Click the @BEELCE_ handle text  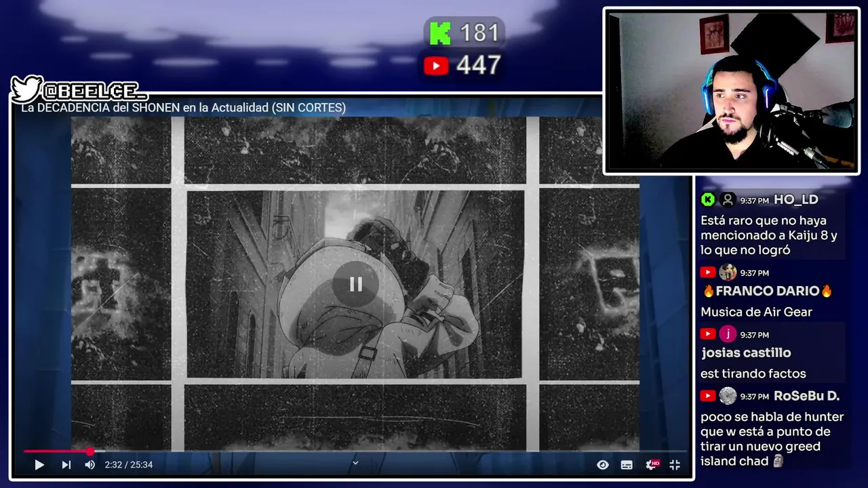[x=95, y=91]
